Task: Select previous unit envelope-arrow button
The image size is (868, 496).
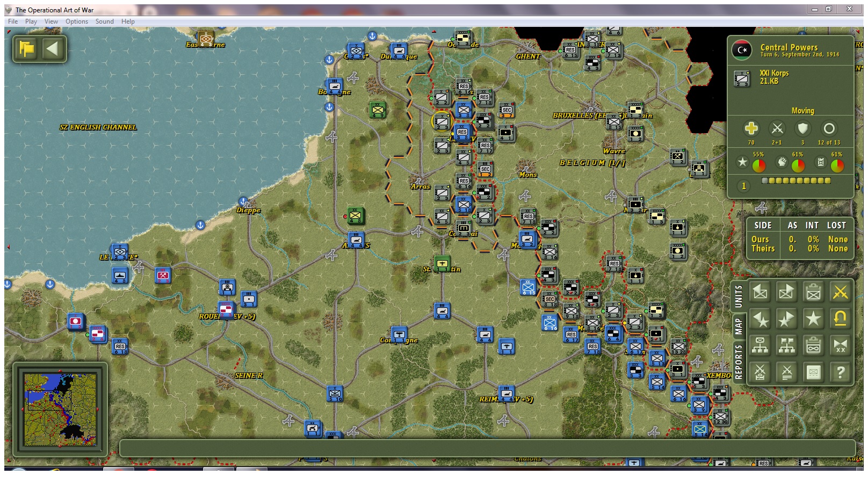Action: (x=760, y=292)
